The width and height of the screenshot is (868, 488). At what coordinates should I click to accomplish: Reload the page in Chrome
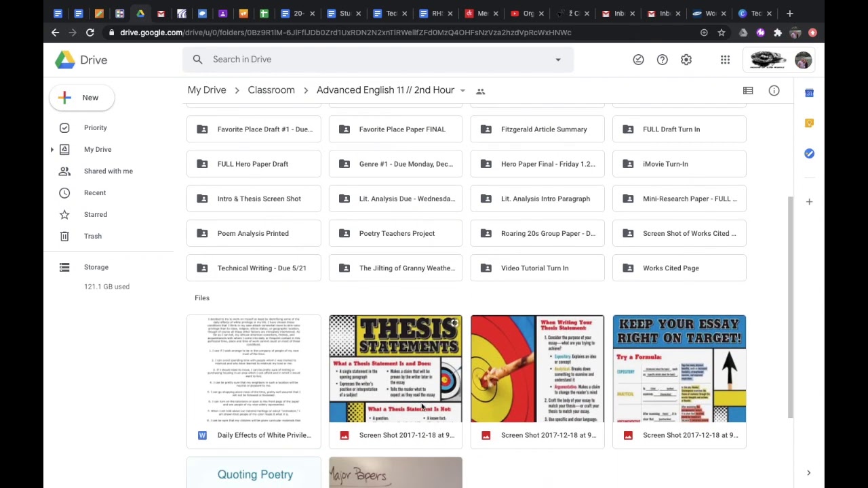pyautogui.click(x=90, y=33)
